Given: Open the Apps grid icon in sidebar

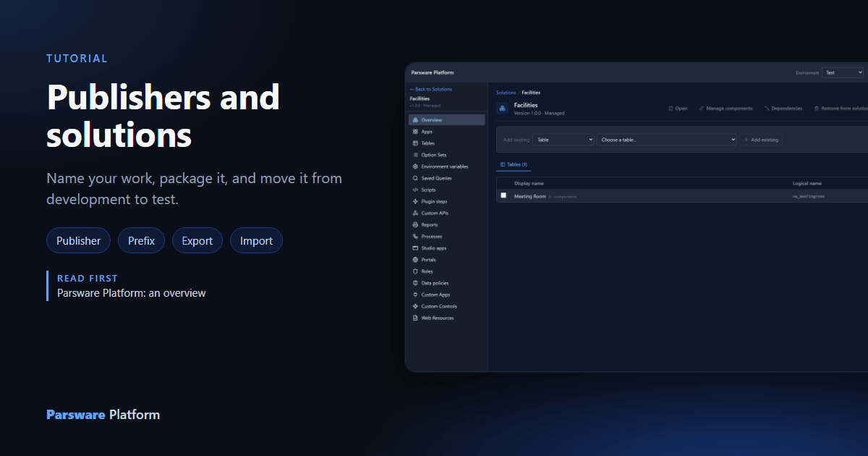Looking at the screenshot, I should [x=415, y=132].
